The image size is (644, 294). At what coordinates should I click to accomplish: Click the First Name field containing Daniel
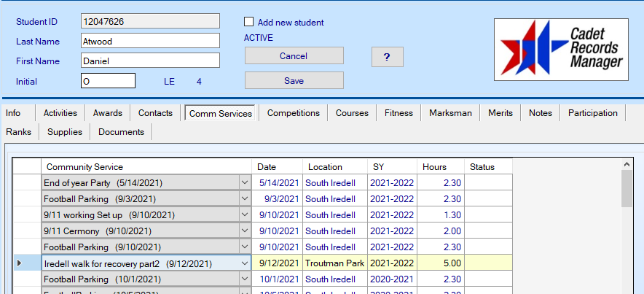(149, 61)
